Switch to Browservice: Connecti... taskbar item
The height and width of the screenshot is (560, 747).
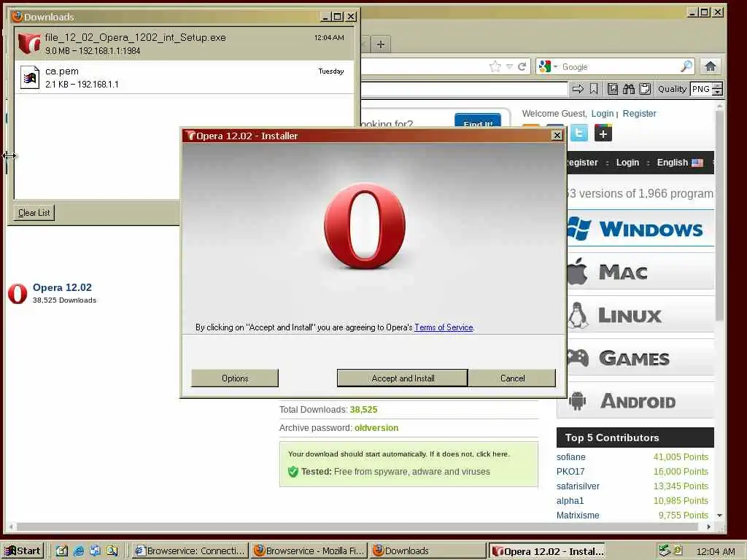coord(190,551)
